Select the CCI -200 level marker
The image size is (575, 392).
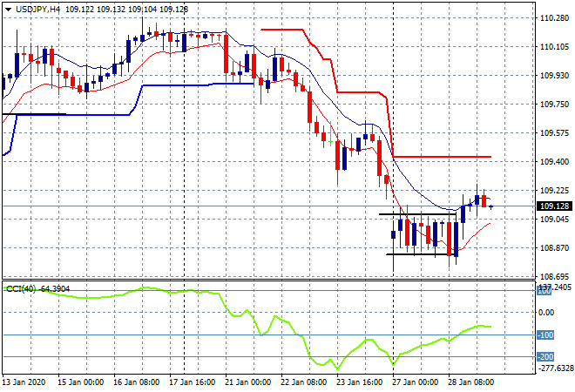pyautogui.click(x=545, y=357)
